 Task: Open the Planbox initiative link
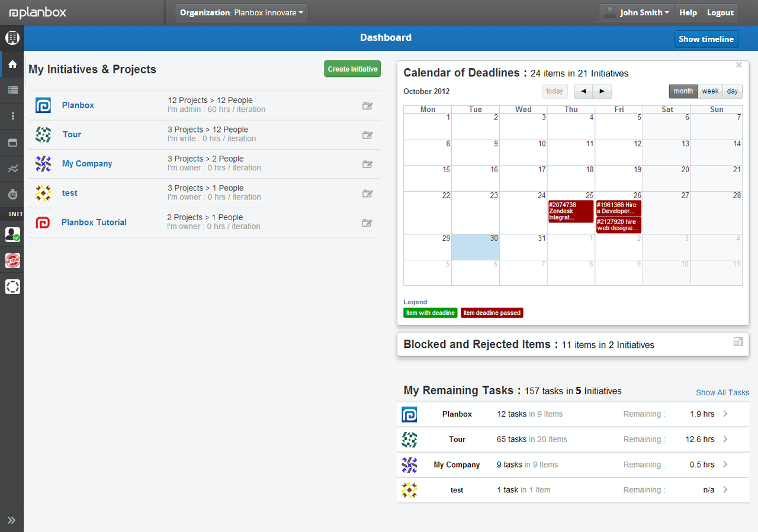(x=78, y=105)
